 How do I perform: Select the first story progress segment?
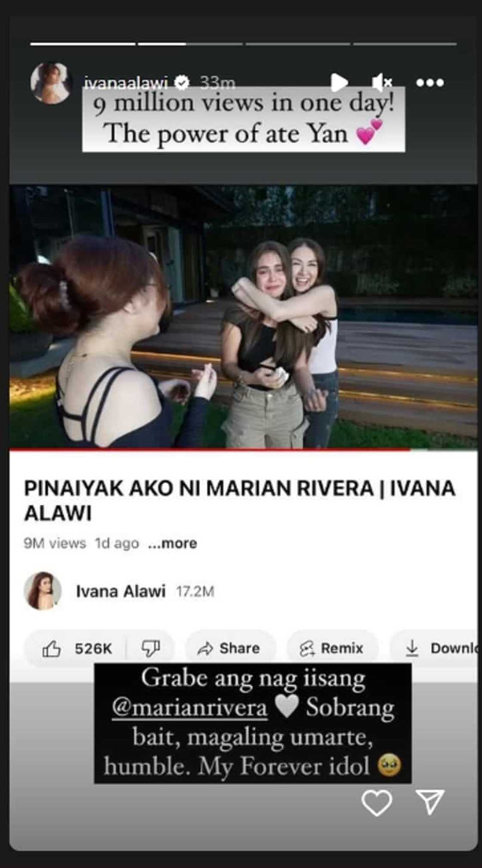(x=83, y=44)
